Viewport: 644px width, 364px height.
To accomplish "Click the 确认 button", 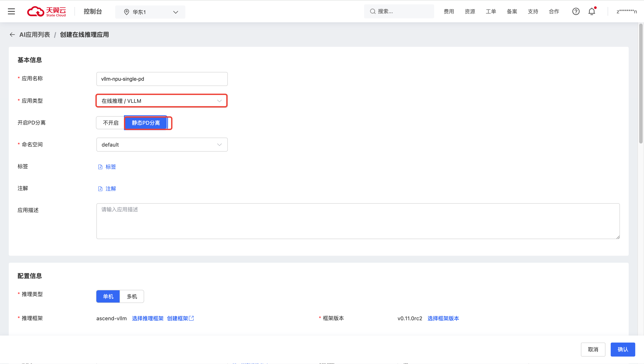I will pos(623,349).
